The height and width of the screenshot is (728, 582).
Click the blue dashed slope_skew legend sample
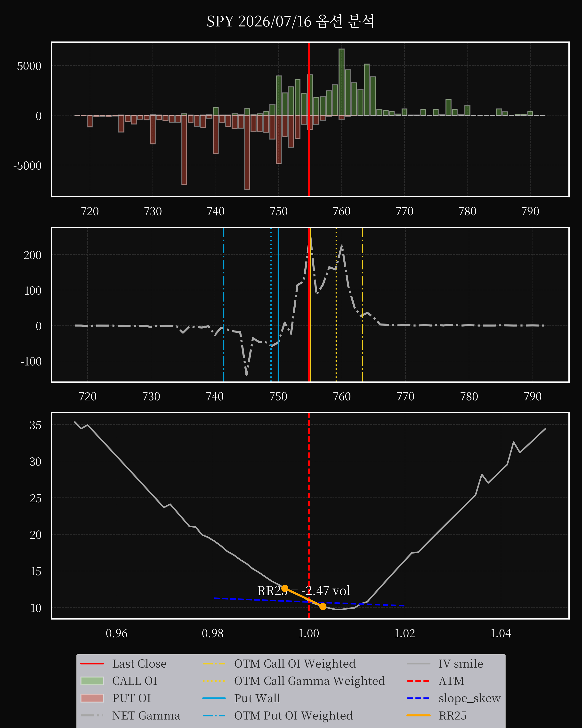tap(418, 698)
